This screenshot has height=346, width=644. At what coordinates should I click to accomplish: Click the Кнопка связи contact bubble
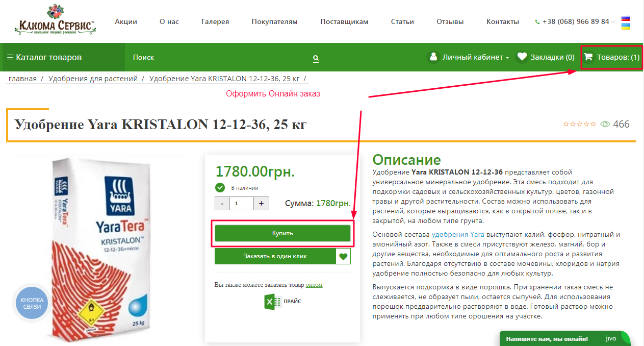pyautogui.click(x=32, y=303)
